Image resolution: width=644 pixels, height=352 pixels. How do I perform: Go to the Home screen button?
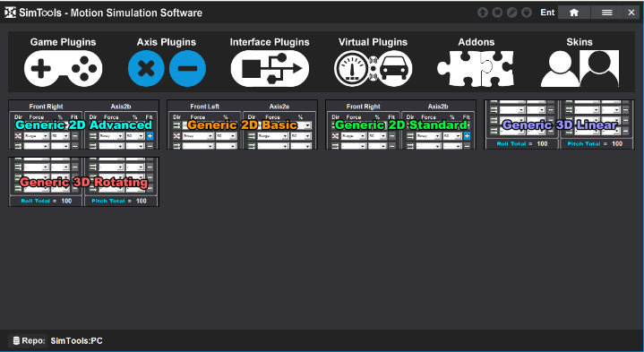click(574, 13)
